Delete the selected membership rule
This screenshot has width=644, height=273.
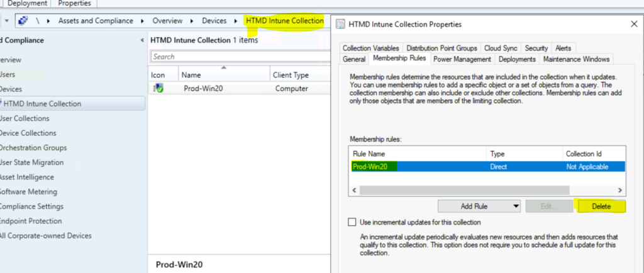tap(601, 206)
